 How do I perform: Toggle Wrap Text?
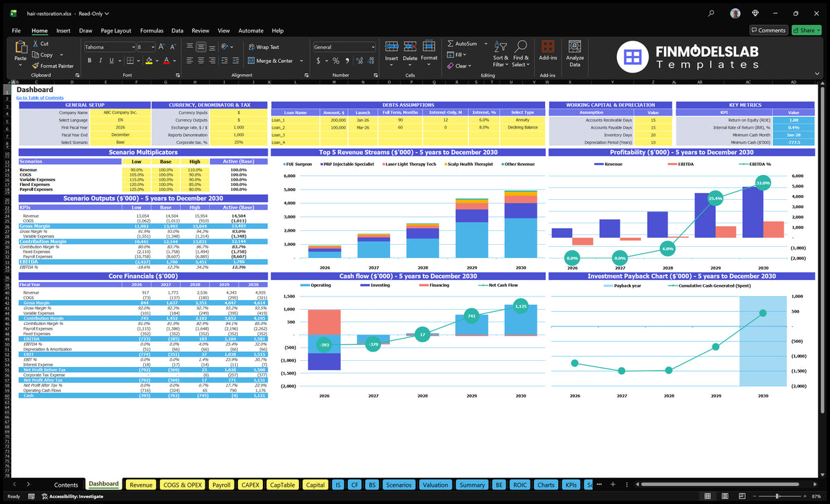264,47
